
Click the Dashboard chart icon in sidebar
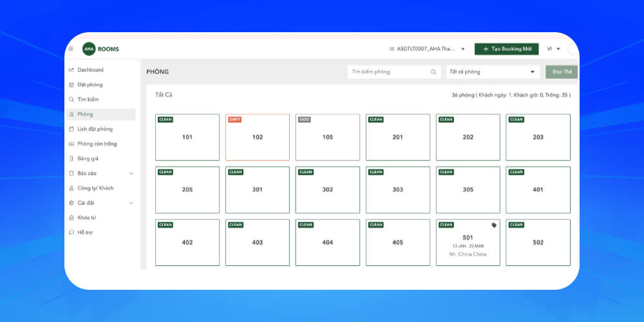71,70
